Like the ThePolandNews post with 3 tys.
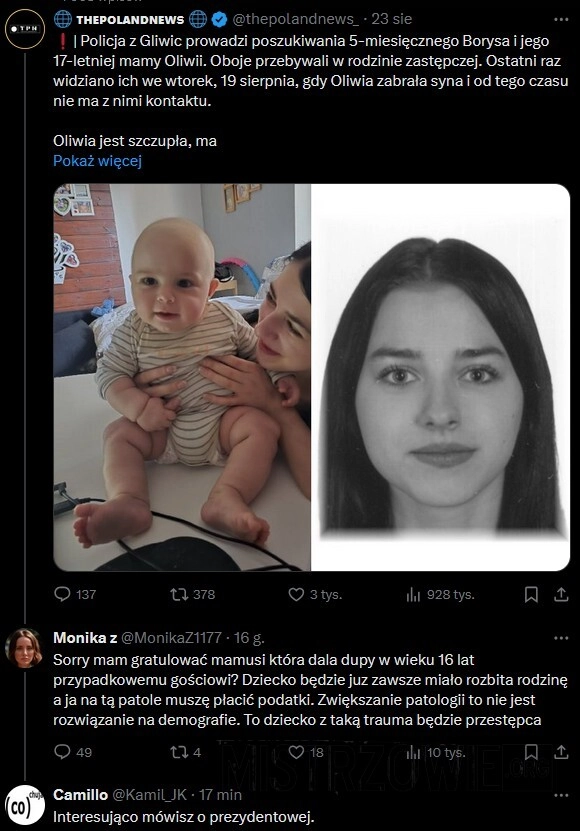Viewport: 580px width, 831px height. [x=314, y=594]
